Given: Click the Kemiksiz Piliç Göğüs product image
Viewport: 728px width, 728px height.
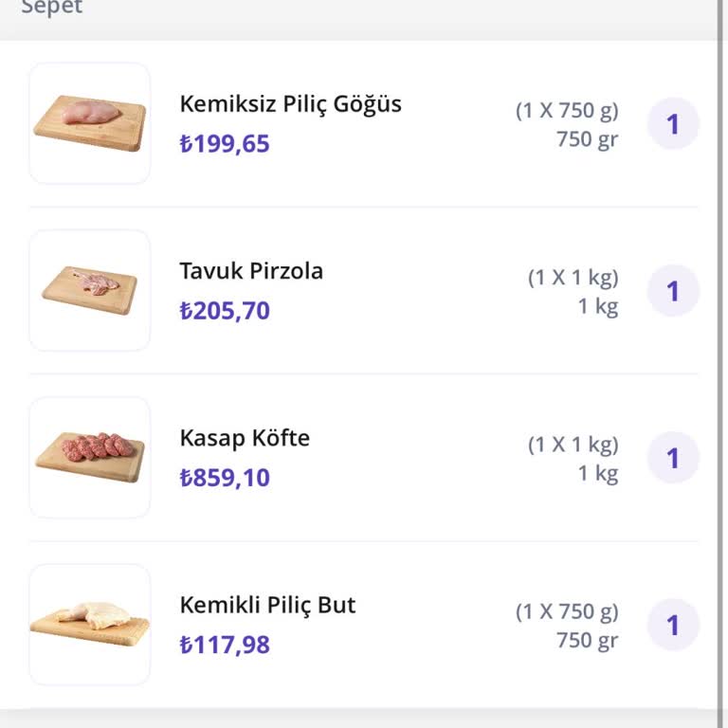Looking at the screenshot, I should pos(90,123).
